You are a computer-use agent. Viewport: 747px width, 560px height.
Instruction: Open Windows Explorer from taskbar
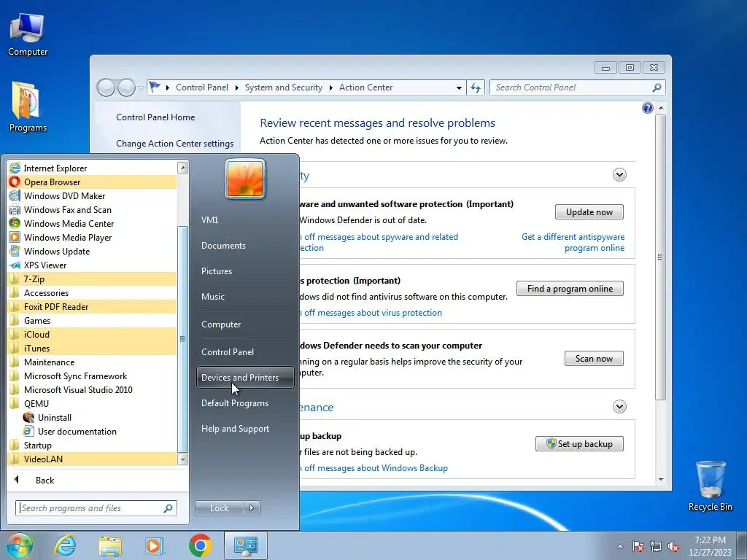(x=110, y=545)
